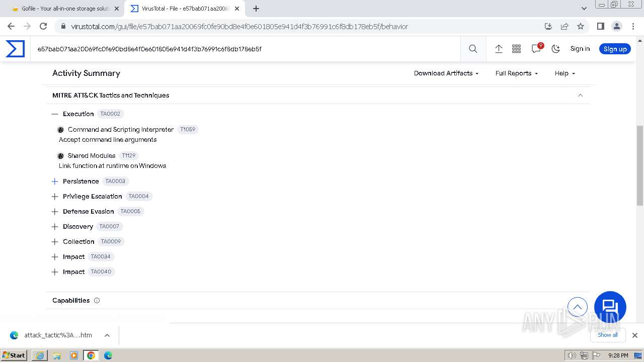Screen dimensions: 644x362
Task: Click the address bar URL field
Action: point(302,26)
